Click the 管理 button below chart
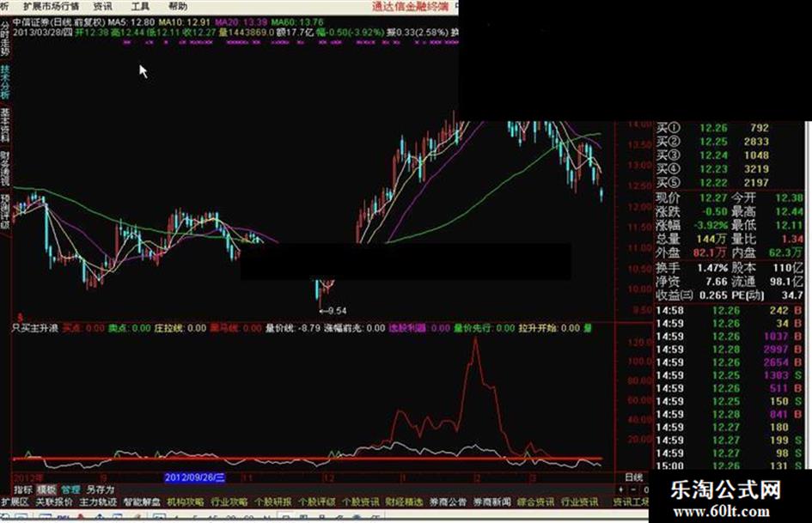Viewport: 812px width, 523px height. (x=70, y=490)
